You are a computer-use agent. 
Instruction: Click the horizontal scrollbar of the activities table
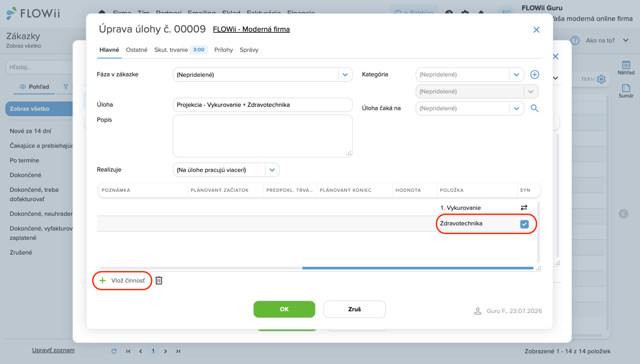(418, 268)
